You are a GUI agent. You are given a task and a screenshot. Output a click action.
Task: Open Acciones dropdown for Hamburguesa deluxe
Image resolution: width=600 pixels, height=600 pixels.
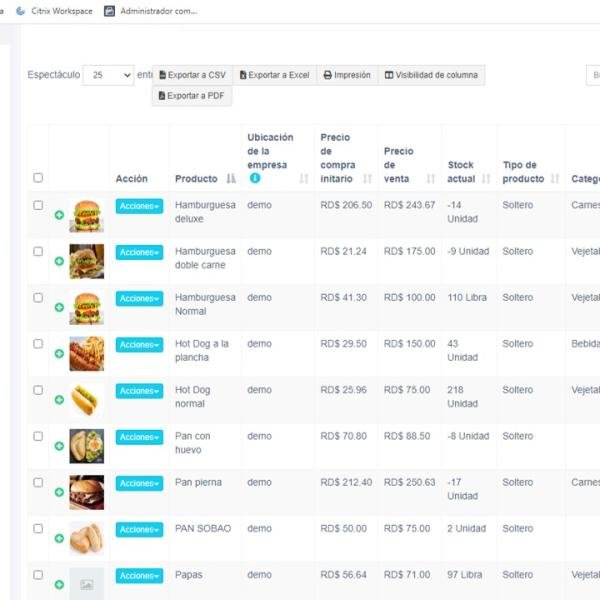click(139, 206)
